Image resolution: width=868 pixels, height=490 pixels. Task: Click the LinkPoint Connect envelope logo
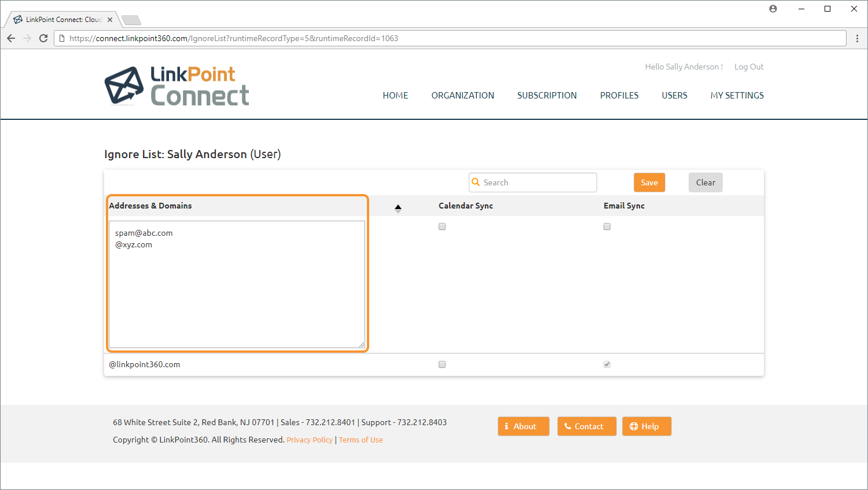[x=124, y=85]
